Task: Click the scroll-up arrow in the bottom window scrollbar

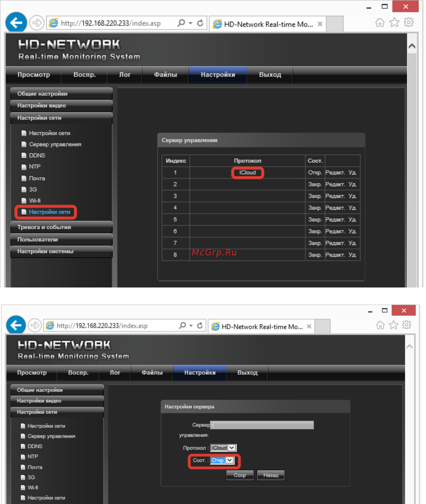Action: (410, 347)
